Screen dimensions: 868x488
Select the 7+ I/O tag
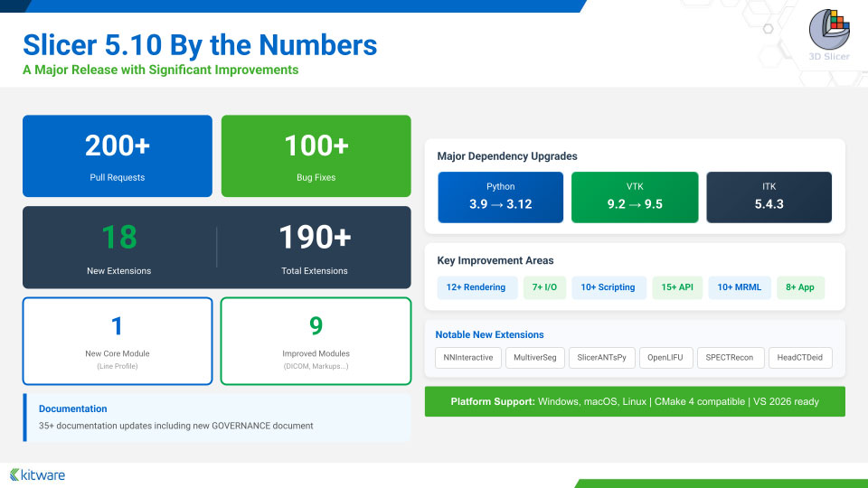coord(544,287)
